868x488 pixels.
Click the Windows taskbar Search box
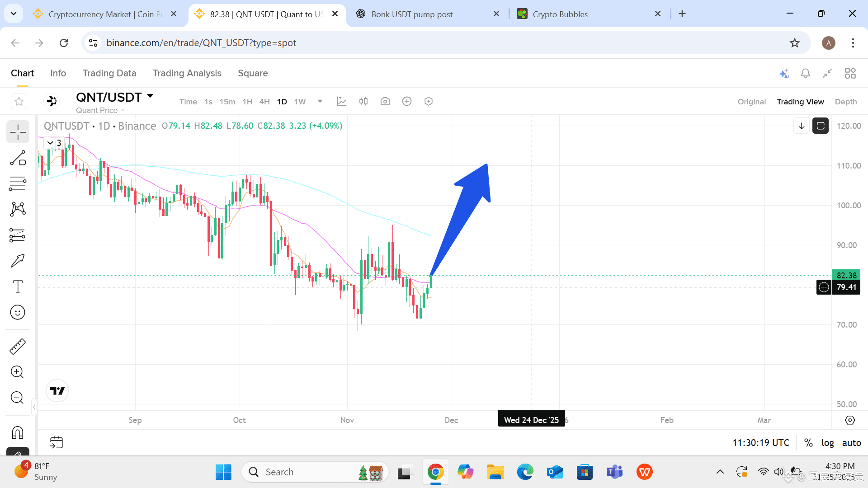click(x=315, y=472)
